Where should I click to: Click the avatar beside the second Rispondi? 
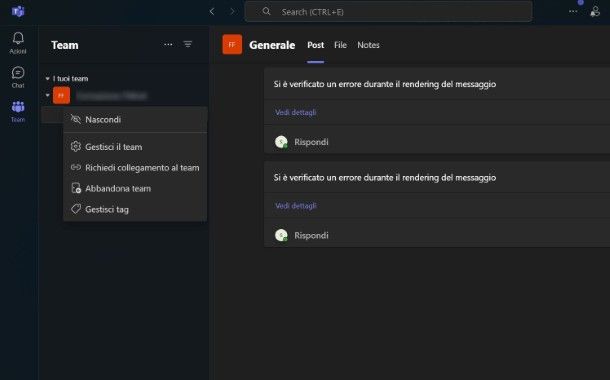click(281, 235)
